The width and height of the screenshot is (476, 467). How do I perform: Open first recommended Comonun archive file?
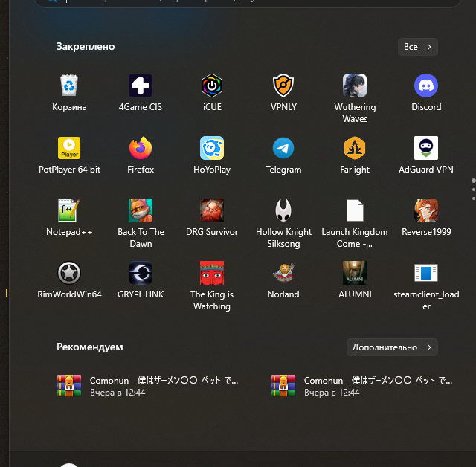(x=148, y=386)
